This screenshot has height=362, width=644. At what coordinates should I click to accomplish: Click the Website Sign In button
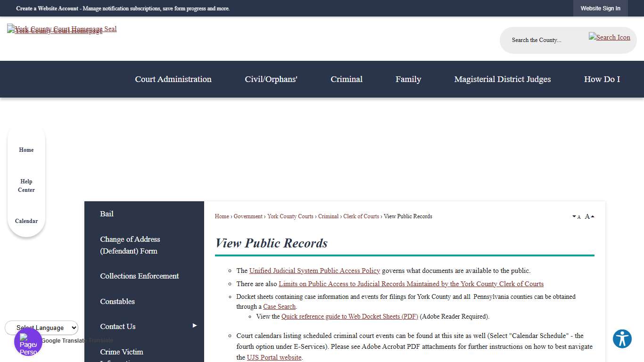600,8
